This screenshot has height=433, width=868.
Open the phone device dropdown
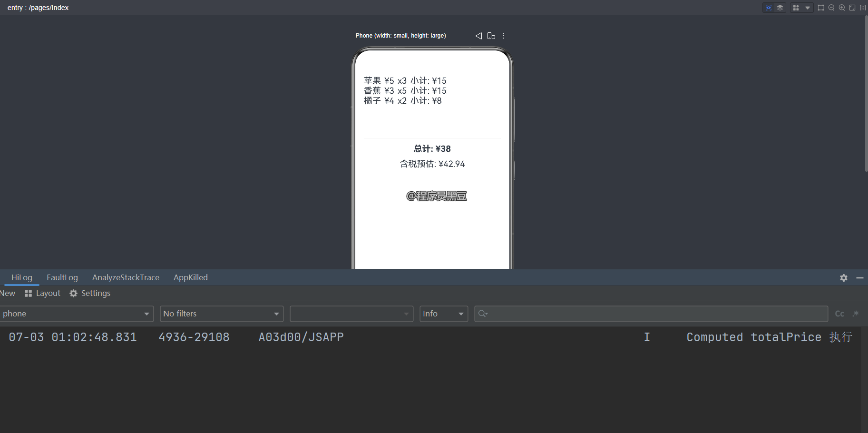point(77,314)
